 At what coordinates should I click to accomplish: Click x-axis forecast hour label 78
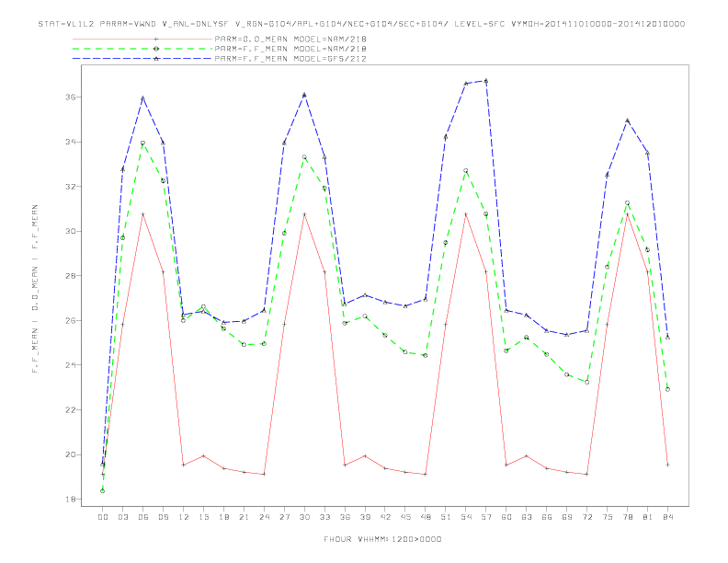(627, 517)
